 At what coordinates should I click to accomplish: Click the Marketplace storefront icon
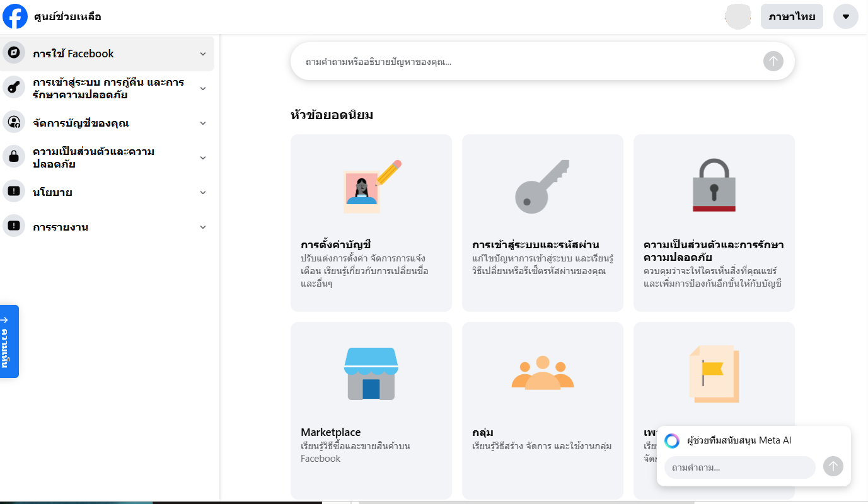pyautogui.click(x=371, y=373)
